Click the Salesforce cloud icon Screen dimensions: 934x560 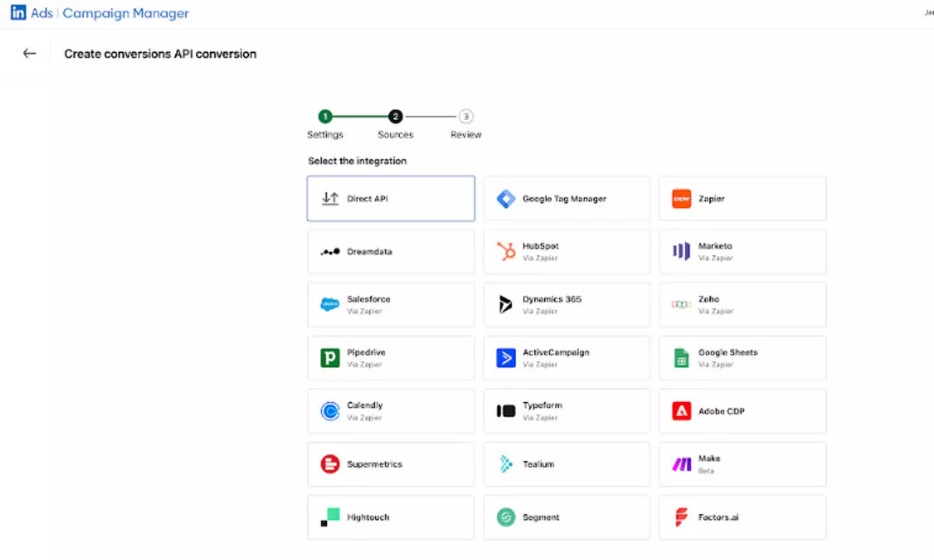coord(330,305)
